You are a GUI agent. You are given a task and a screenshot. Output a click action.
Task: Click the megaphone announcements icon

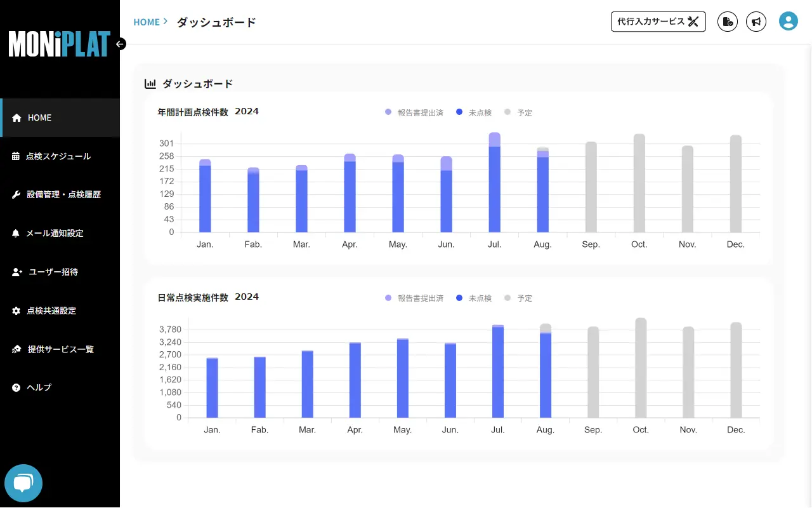[x=756, y=22]
